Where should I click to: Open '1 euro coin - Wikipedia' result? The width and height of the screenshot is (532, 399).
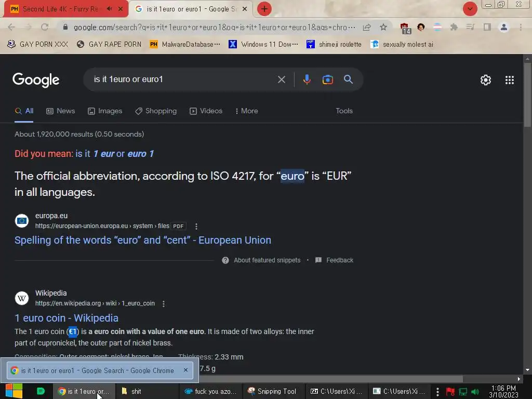tap(66, 318)
